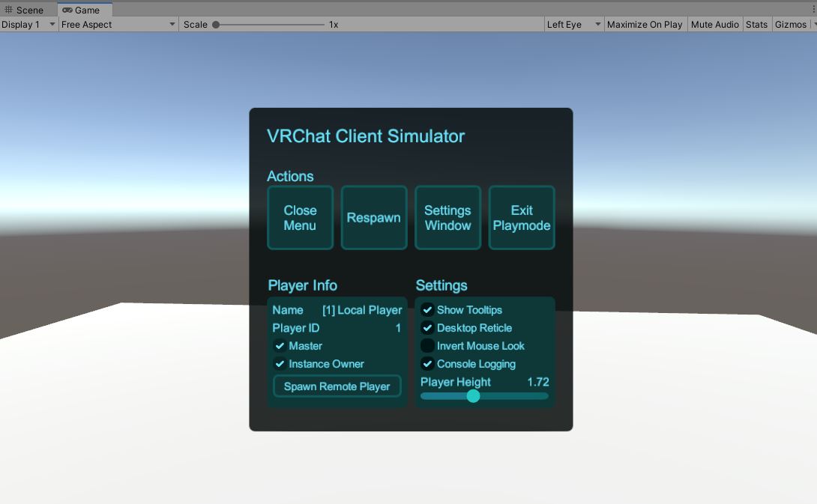Open the Gizmos dropdown arrow
817x504 pixels.
pyautogui.click(x=815, y=25)
